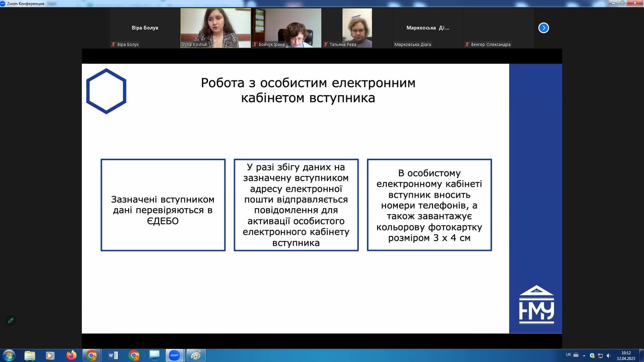Select Татьяна Рева's video tile
Viewport: 644px width, 362px height.
pos(357,28)
